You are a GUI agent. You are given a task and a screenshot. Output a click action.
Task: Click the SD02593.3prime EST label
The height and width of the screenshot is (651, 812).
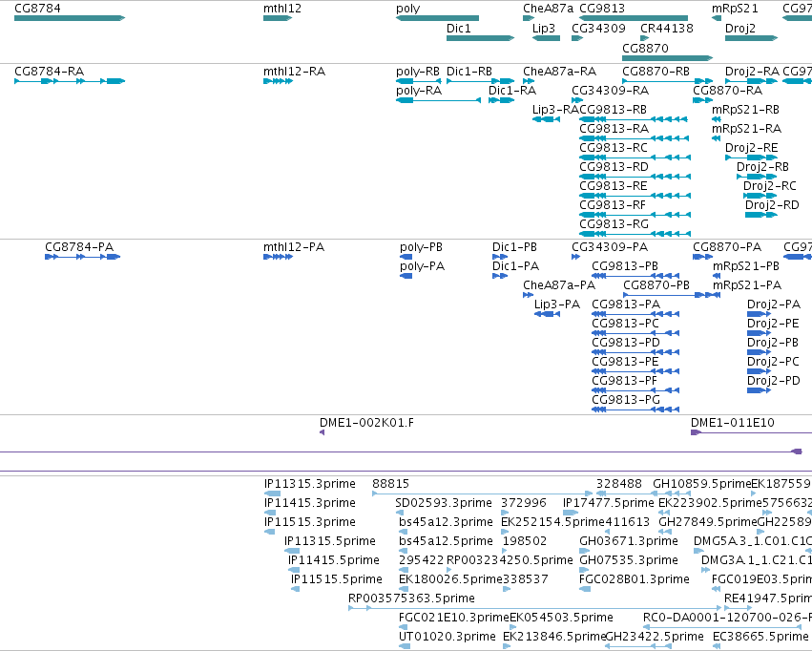(x=444, y=502)
